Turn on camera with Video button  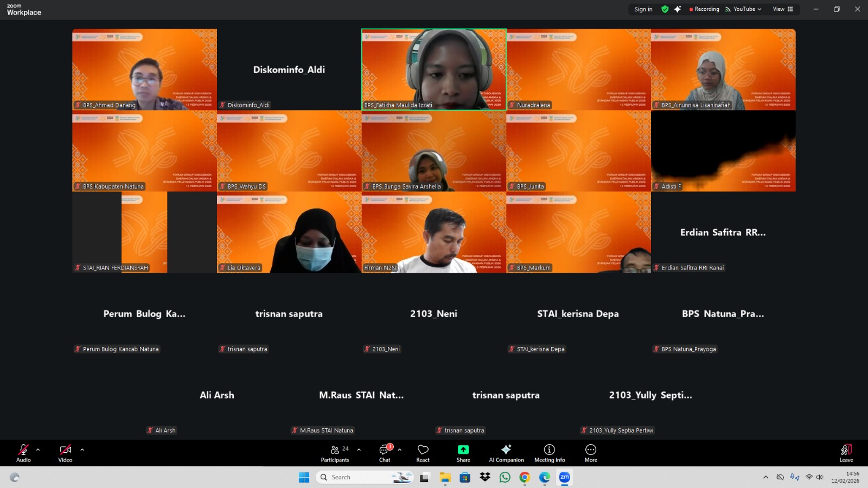(65, 453)
